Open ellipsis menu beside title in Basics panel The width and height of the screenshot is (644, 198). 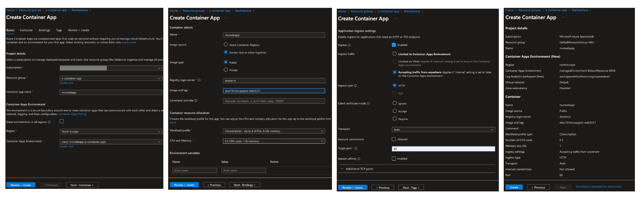[x=63, y=17]
